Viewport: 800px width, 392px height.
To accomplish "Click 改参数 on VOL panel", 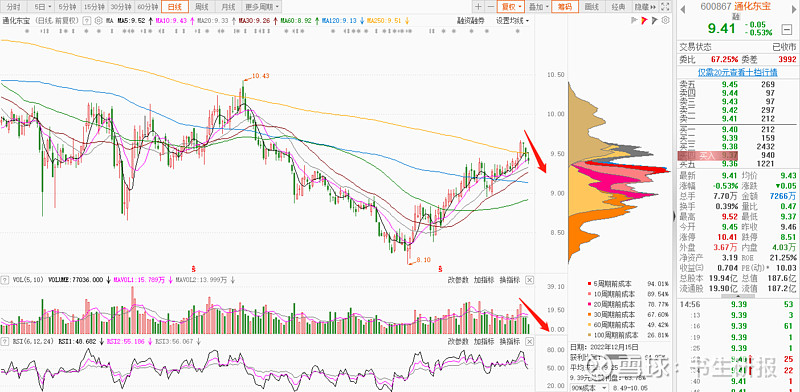I will (x=458, y=280).
